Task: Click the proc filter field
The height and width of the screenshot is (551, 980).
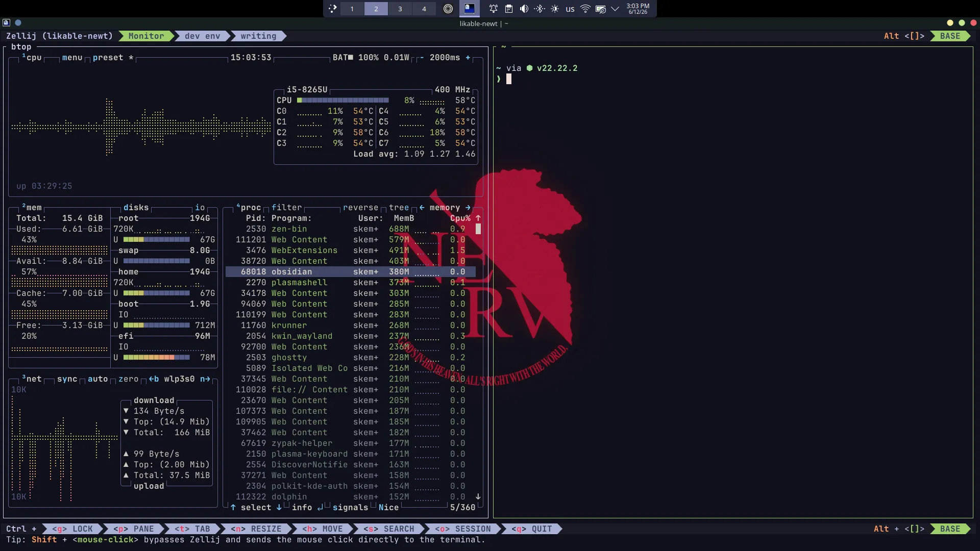Action: [286, 208]
